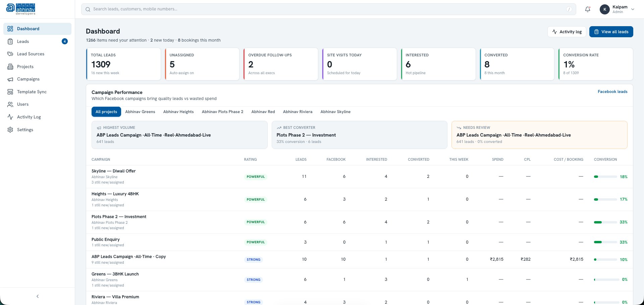644x305 pixels.
Task: Open the Activity log button
Action: click(567, 32)
